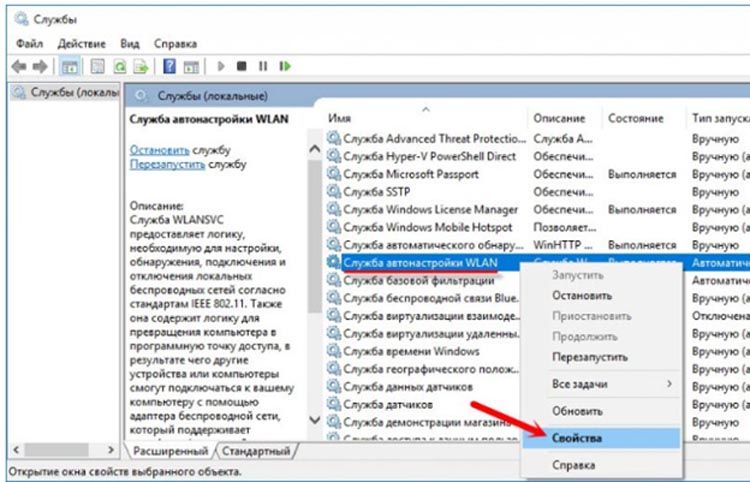Choose Обновить in the context menu
The image size is (750, 482).
click(577, 411)
